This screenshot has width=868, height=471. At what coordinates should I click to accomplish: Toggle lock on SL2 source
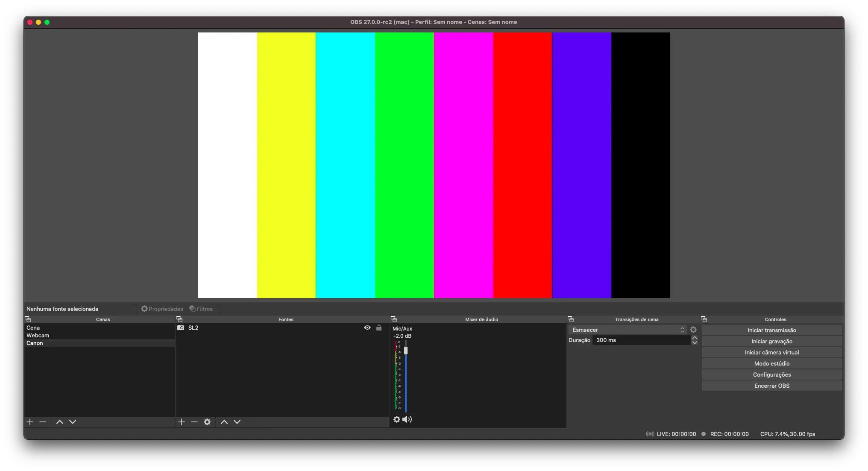(379, 328)
